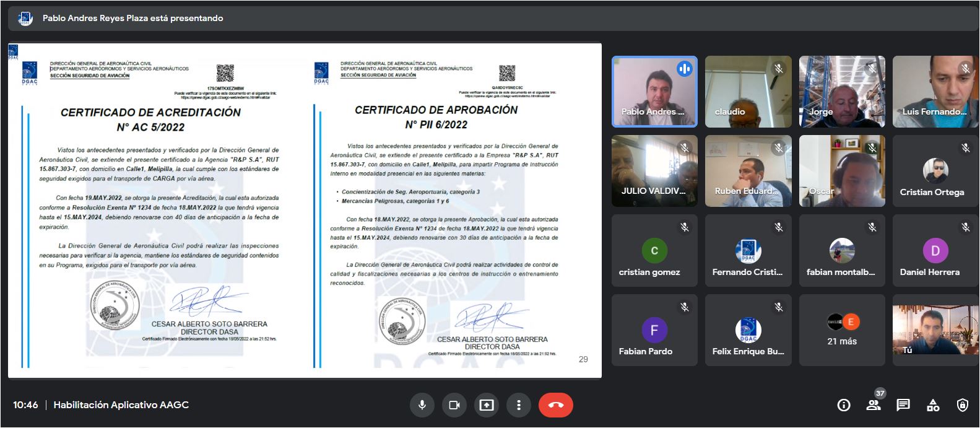The height and width of the screenshot is (428, 980).
Task: Select Jorge's video tile
Action: [842, 92]
